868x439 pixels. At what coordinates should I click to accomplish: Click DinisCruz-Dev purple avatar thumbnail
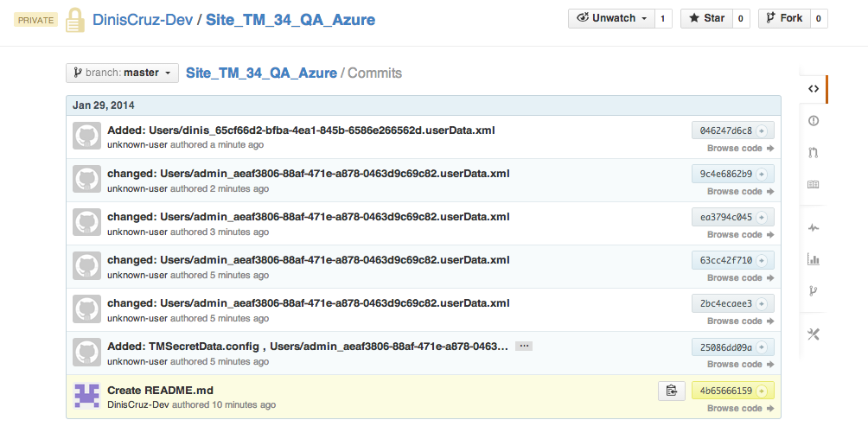pyautogui.click(x=86, y=396)
